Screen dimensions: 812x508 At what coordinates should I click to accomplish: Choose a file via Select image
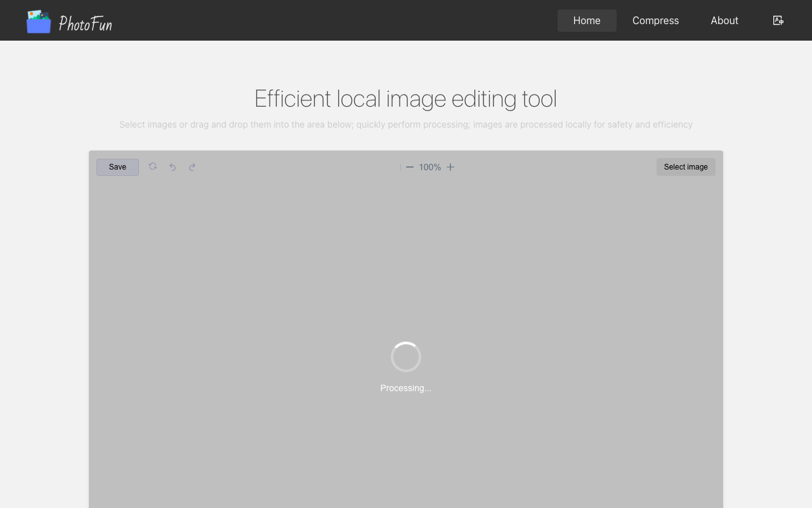[x=686, y=167]
